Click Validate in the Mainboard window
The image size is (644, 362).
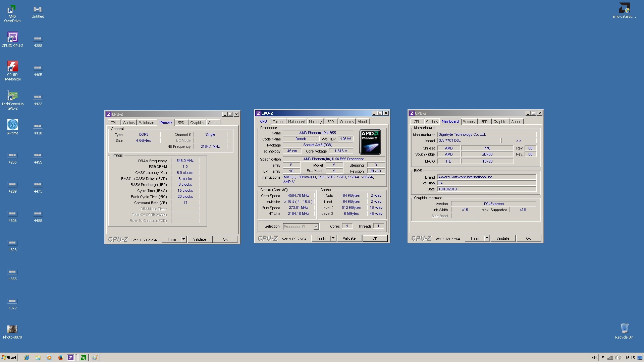click(x=503, y=238)
